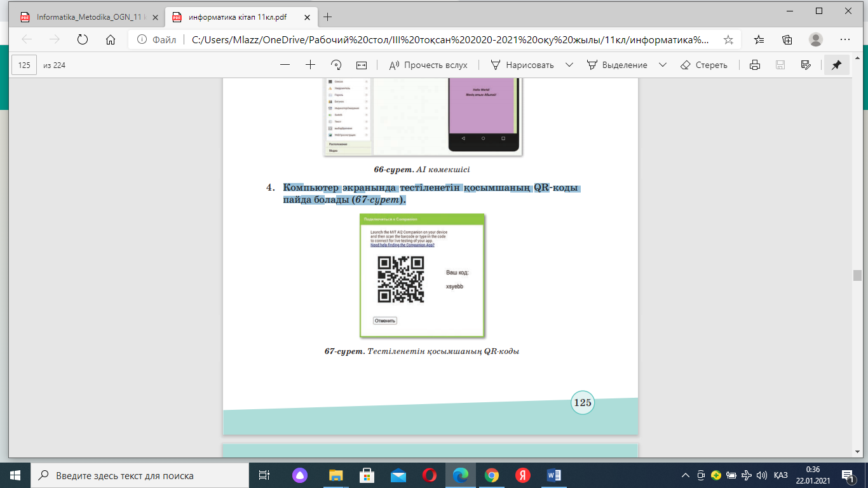868x488 pixels.
Task: Click the battery icon in system tray
Action: pos(731,475)
